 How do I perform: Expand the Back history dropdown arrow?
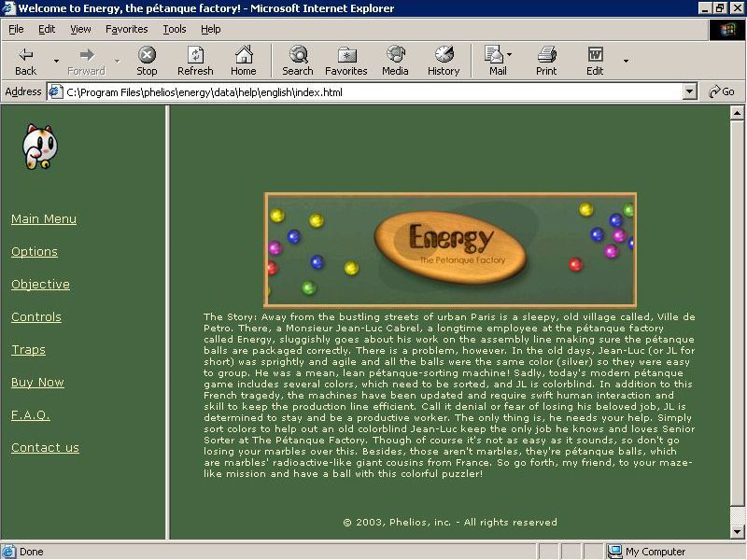tap(56, 62)
